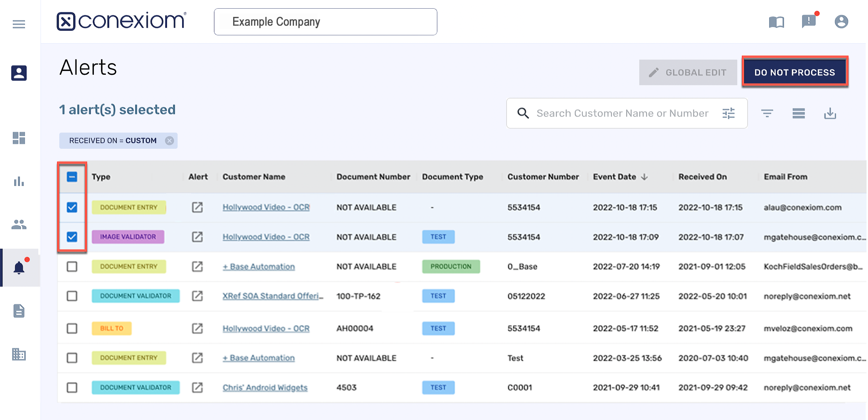868x420 pixels.
Task: Select the Bill To row checkbox
Action: click(x=72, y=328)
